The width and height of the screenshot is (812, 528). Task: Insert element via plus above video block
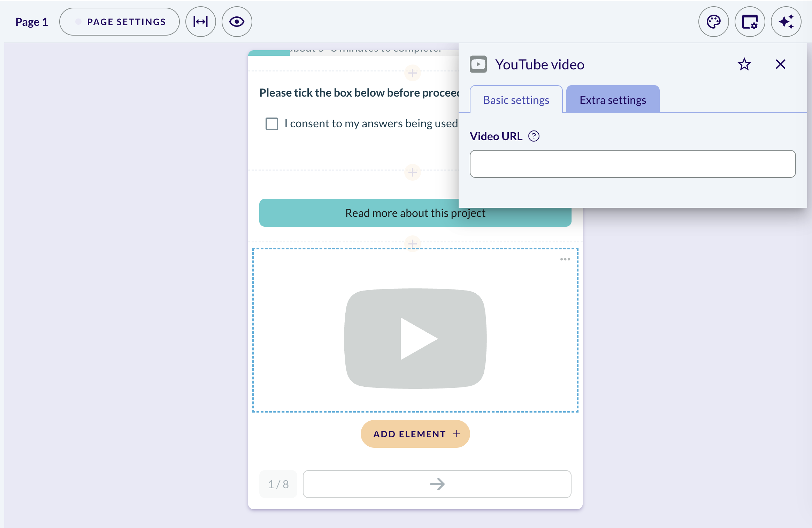point(413,243)
